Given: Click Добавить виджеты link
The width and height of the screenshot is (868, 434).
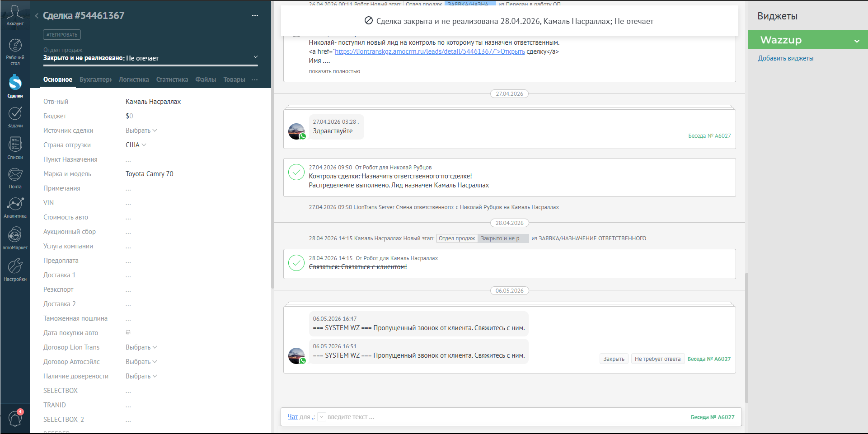Looking at the screenshot, I should click(785, 58).
